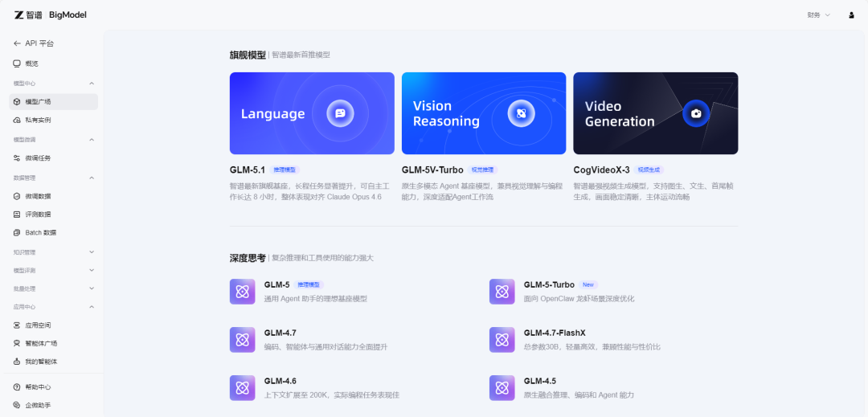Click the 私有实例 cloud icon
The width and height of the screenshot is (868, 417).
[17, 120]
